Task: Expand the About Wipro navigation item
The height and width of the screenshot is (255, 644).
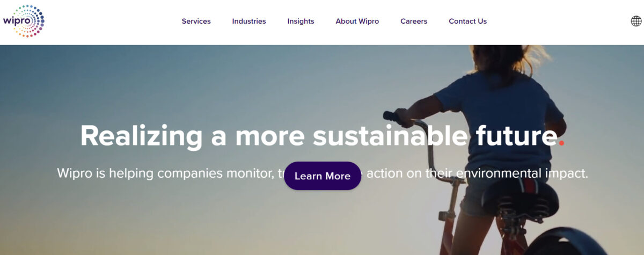Action: tap(357, 21)
